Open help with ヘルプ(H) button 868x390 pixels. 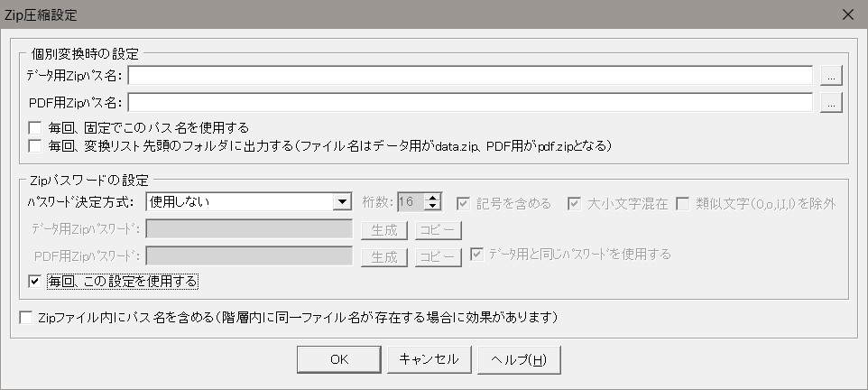(x=519, y=358)
